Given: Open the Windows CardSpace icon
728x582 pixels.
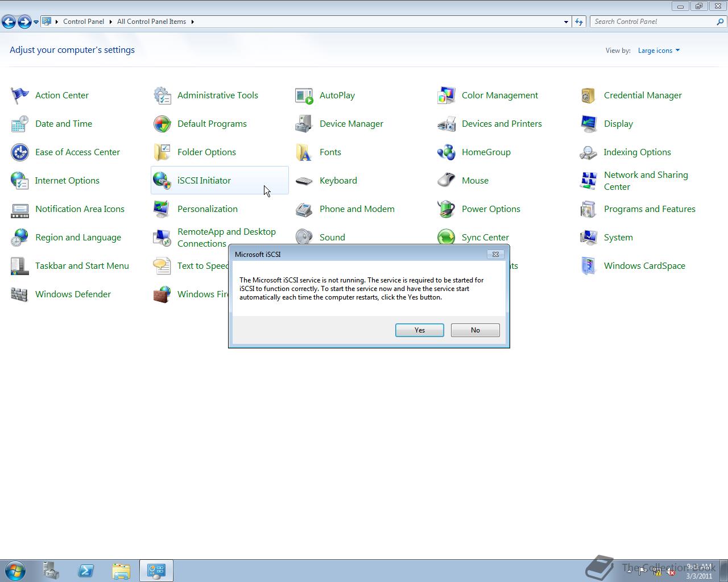Looking at the screenshot, I should tap(589, 265).
